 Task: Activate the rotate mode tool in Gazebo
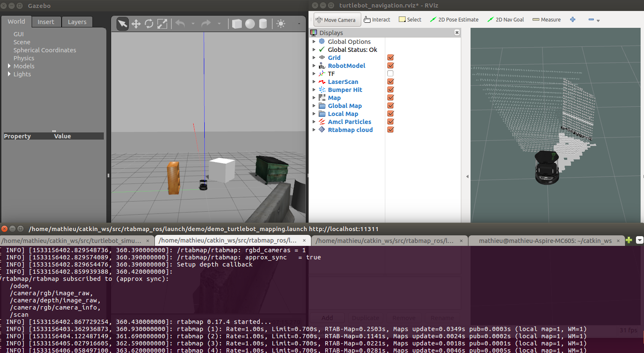149,24
